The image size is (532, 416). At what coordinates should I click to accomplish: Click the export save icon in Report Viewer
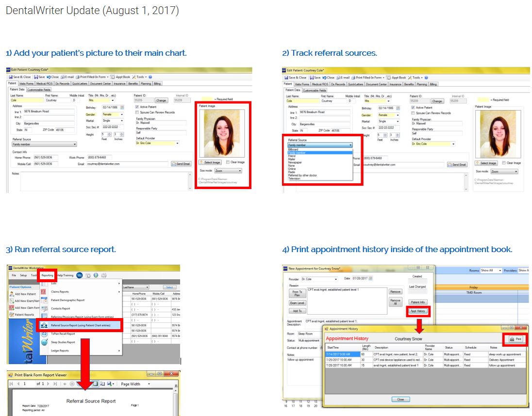110,384
